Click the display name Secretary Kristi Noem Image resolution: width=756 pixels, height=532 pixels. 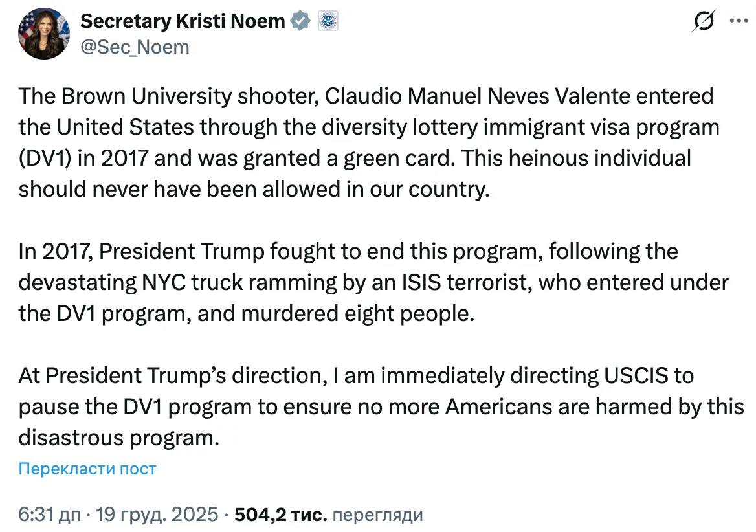(182, 21)
